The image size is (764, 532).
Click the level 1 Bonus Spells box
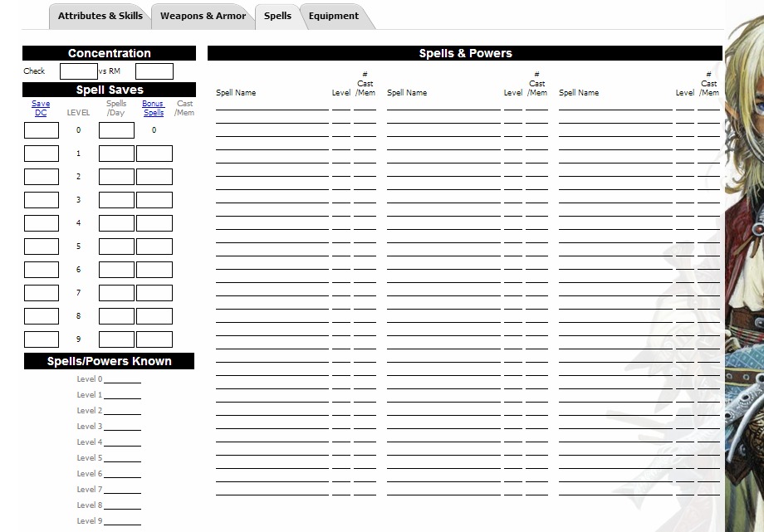(154, 154)
